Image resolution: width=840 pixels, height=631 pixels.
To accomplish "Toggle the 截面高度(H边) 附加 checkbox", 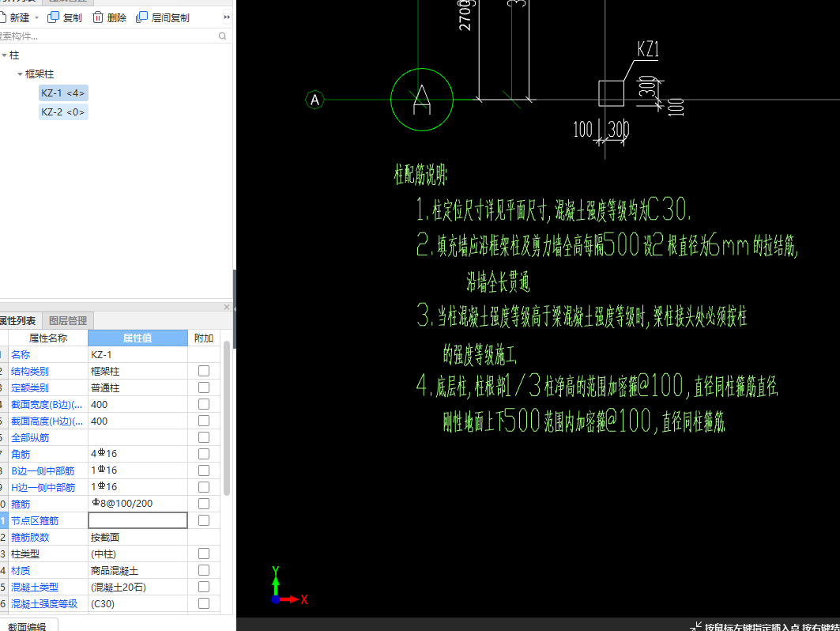I will (204, 421).
